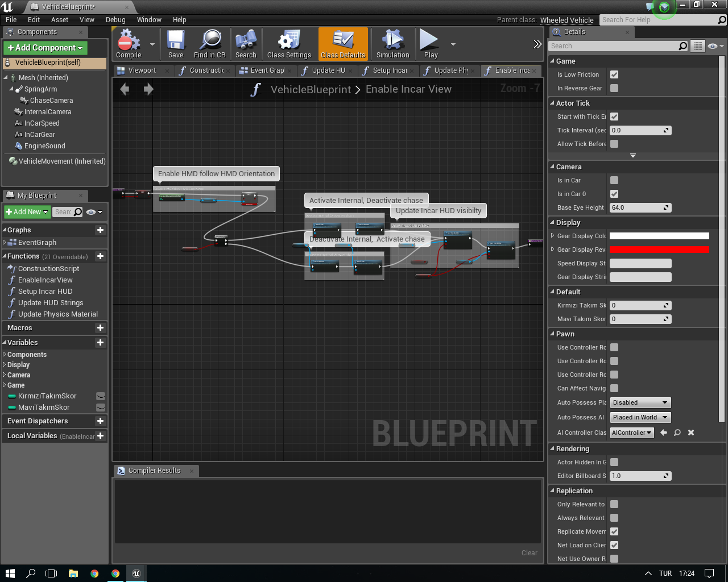Clear the Compiler Results log

[x=529, y=552]
